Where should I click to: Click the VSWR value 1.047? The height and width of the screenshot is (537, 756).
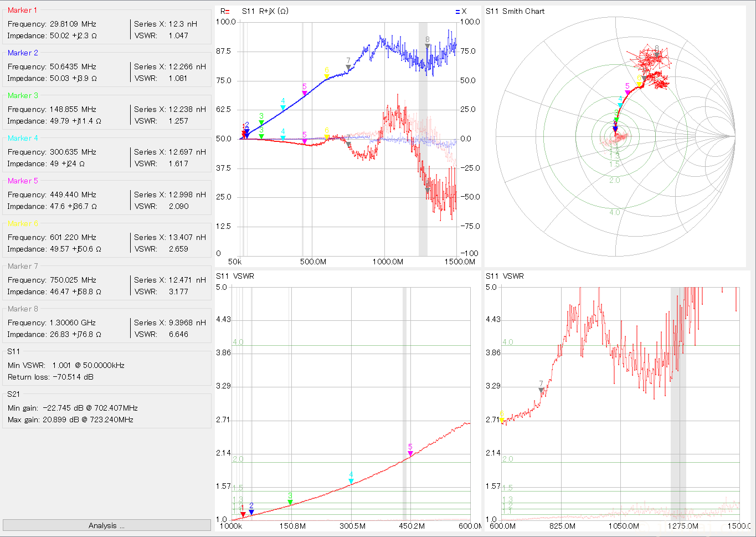click(178, 35)
